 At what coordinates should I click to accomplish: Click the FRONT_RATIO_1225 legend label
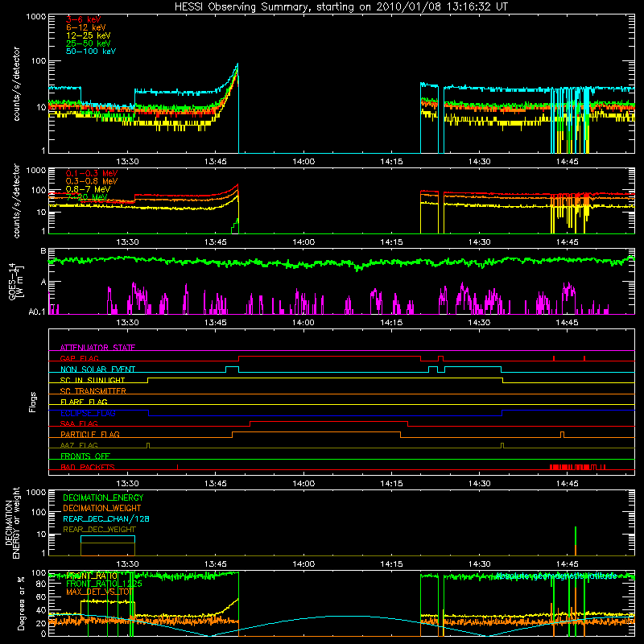104,584
